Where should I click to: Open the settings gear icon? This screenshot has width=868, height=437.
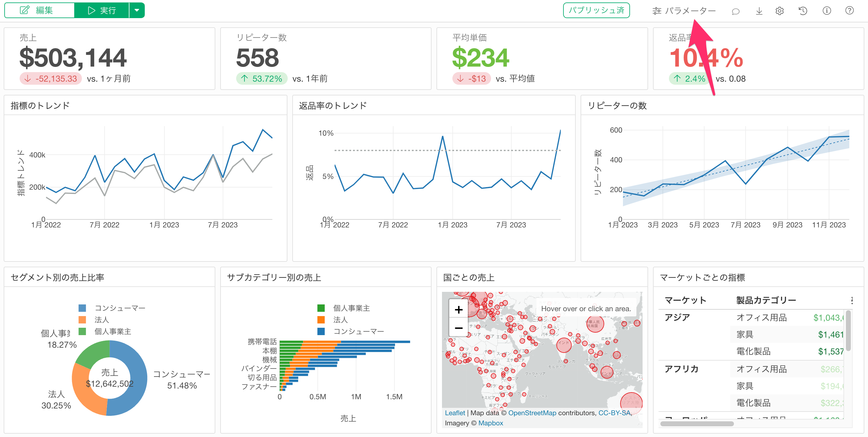click(x=779, y=11)
